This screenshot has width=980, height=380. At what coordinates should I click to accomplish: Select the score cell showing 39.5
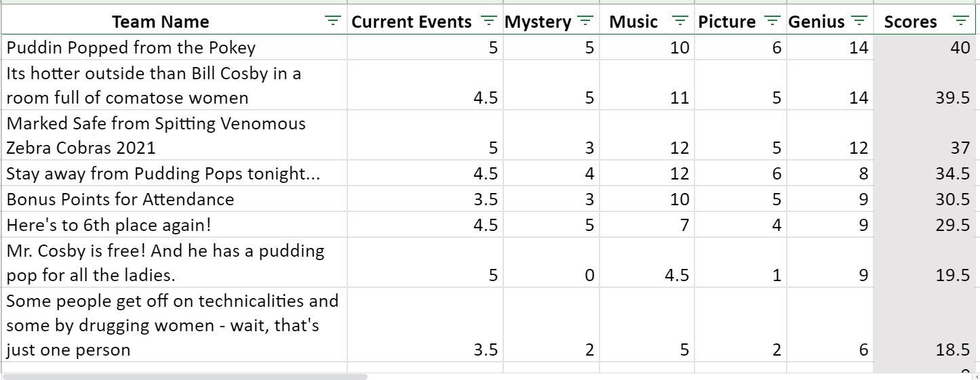click(x=924, y=85)
